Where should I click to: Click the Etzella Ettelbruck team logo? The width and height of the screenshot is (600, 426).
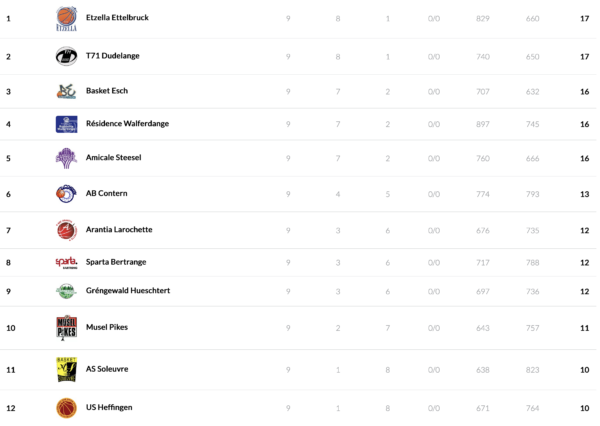coord(66,19)
